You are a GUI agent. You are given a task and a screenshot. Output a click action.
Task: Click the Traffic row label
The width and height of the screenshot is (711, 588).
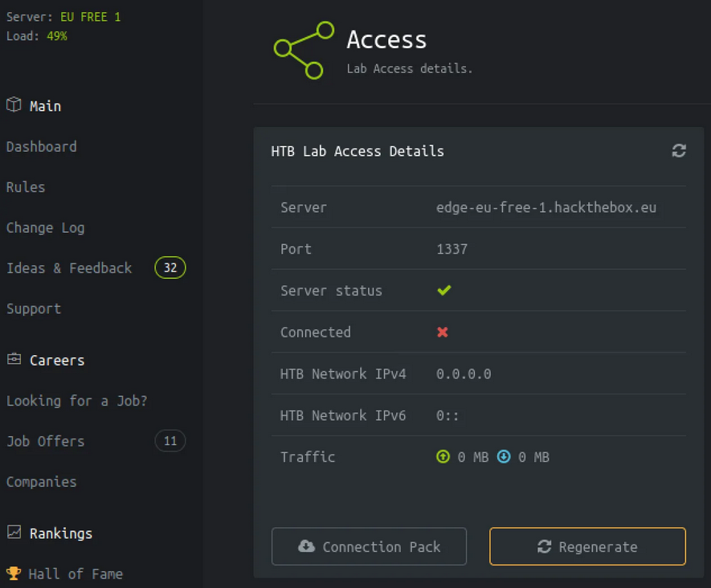(x=308, y=457)
